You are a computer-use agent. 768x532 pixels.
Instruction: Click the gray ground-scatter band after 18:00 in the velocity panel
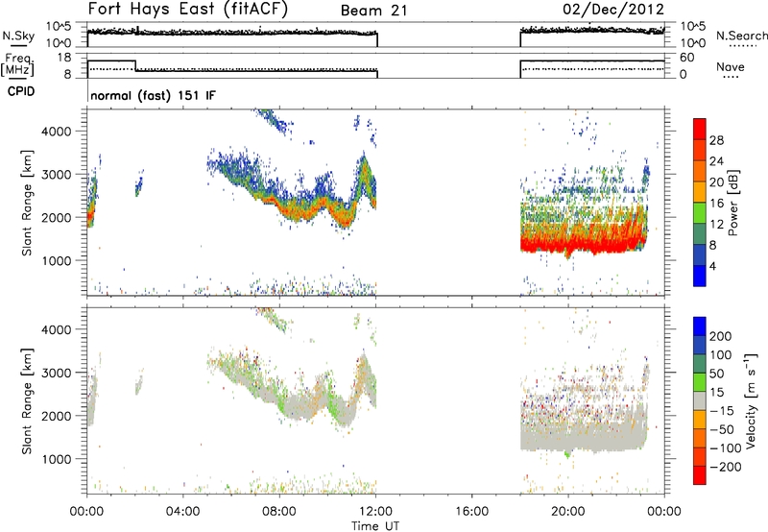[x=583, y=436]
